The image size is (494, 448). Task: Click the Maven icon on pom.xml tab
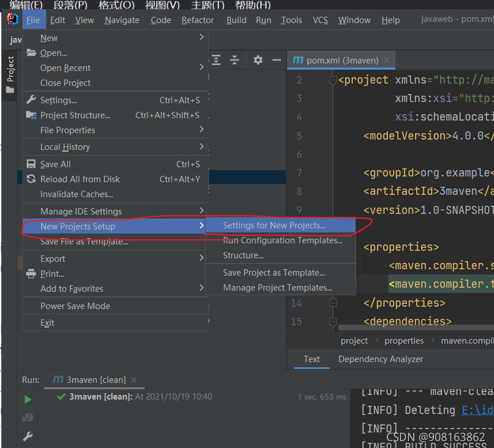(297, 60)
